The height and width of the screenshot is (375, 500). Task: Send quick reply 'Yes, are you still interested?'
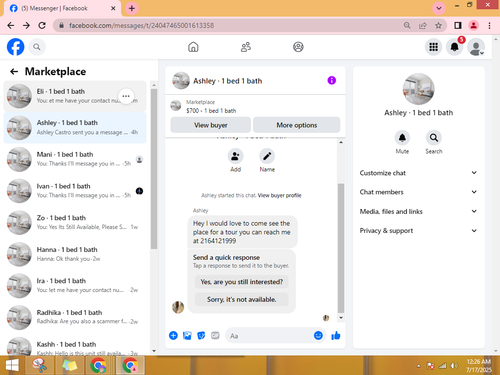tap(242, 282)
